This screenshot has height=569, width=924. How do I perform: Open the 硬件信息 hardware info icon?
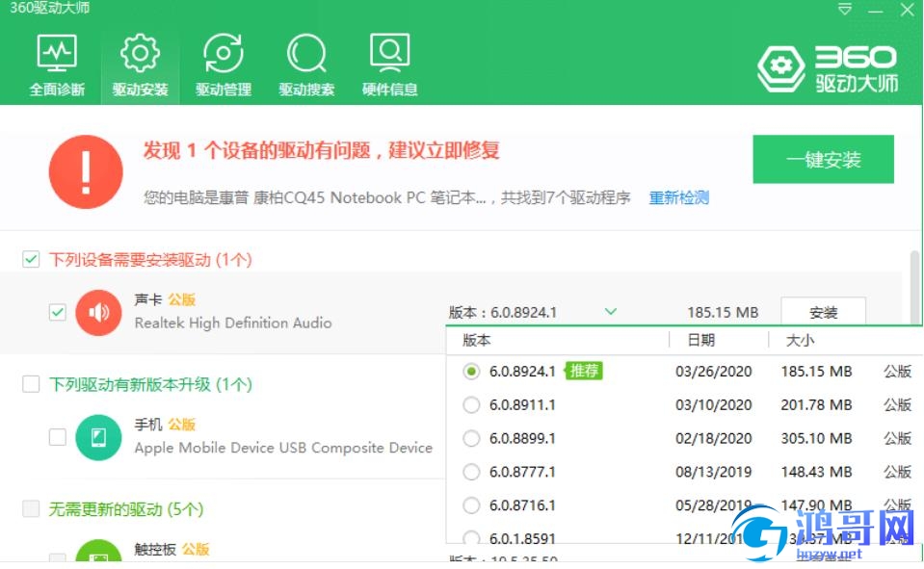click(389, 53)
